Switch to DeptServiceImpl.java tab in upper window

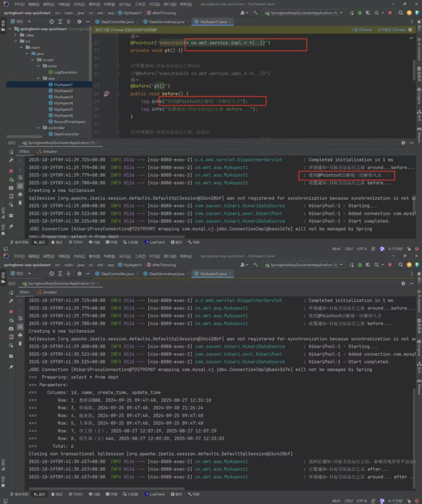click(x=166, y=22)
